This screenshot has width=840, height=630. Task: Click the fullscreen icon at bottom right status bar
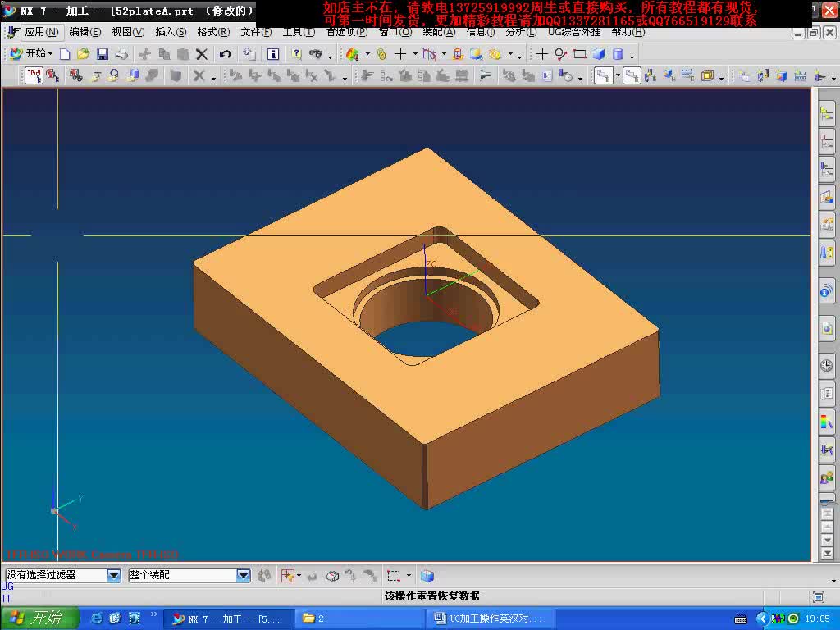click(818, 596)
